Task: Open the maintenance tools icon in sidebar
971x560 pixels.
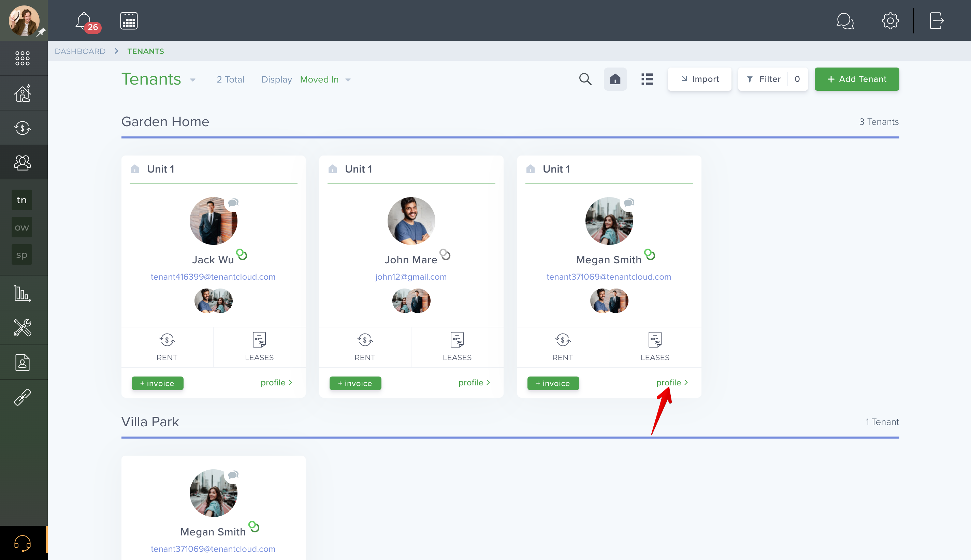Action: 22,328
